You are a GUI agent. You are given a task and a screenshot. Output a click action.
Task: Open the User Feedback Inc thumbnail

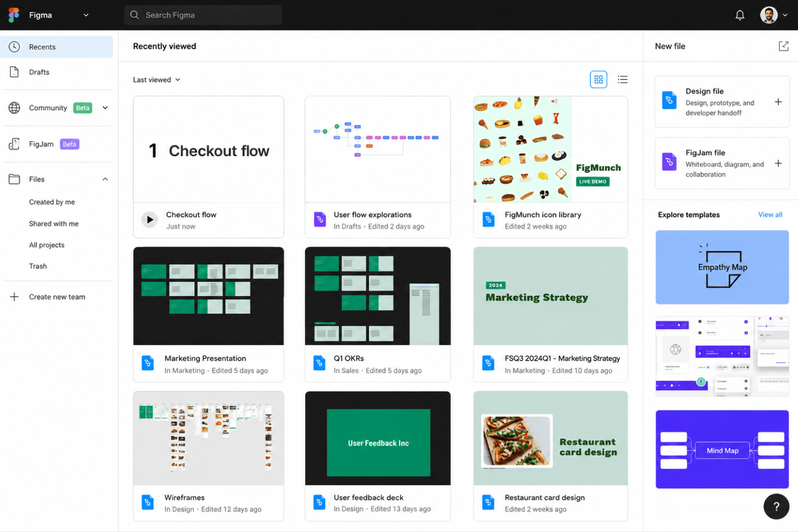pos(377,438)
